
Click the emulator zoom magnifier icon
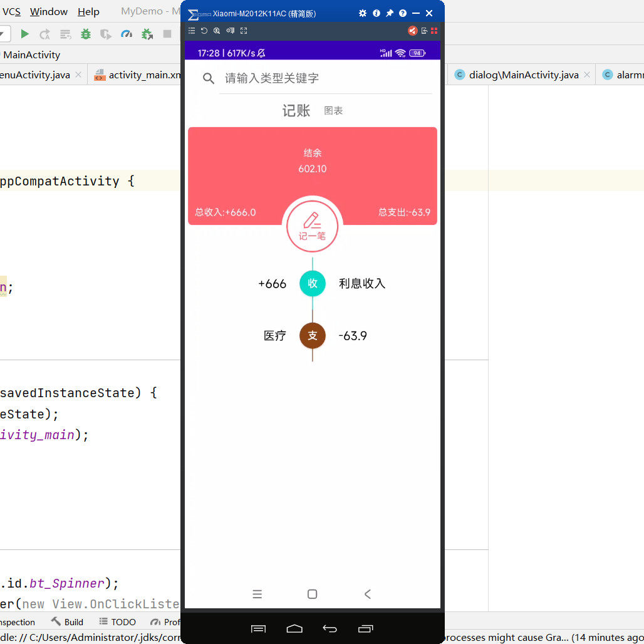(216, 29)
